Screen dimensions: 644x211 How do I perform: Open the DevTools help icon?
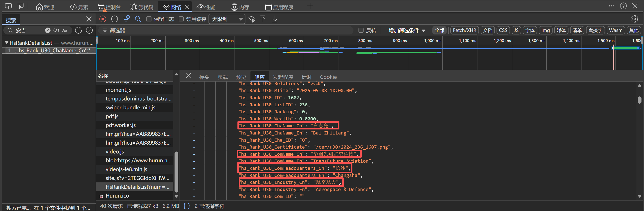(623, 6)
